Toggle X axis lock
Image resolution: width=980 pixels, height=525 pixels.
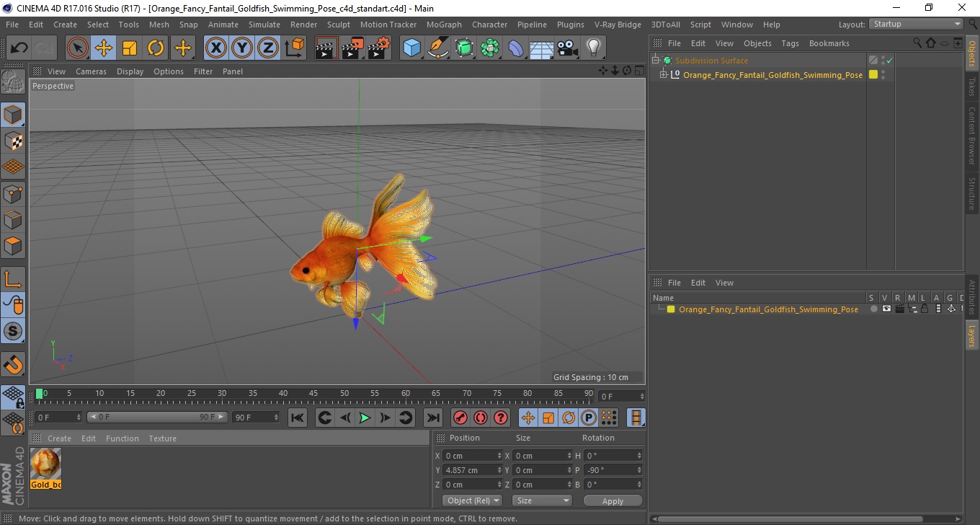tap(215, 48)
